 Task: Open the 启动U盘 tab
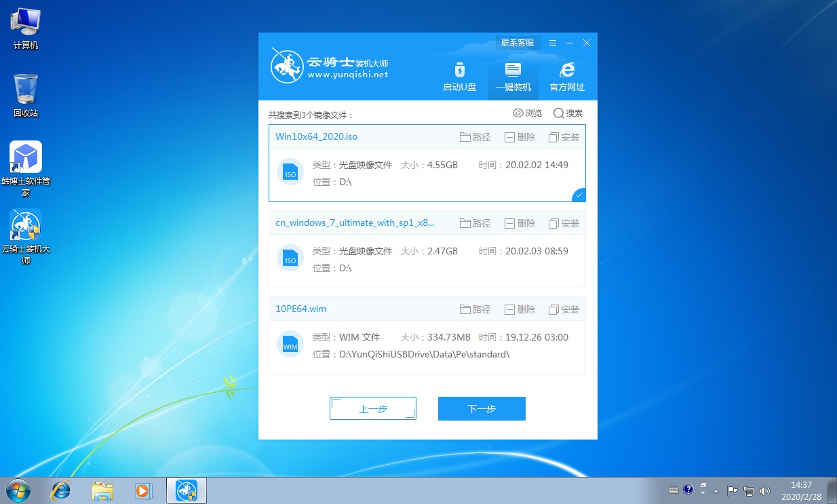(460, 77)
